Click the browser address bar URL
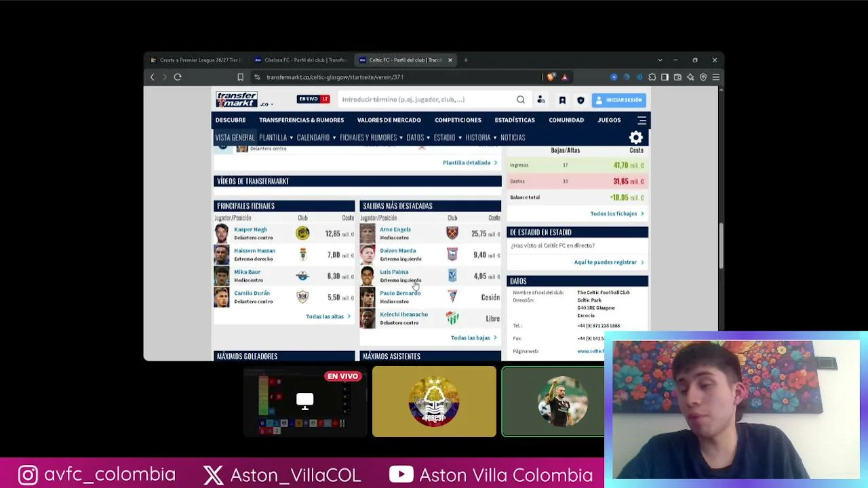Viewport: 868px width, 488px height. 335,77
